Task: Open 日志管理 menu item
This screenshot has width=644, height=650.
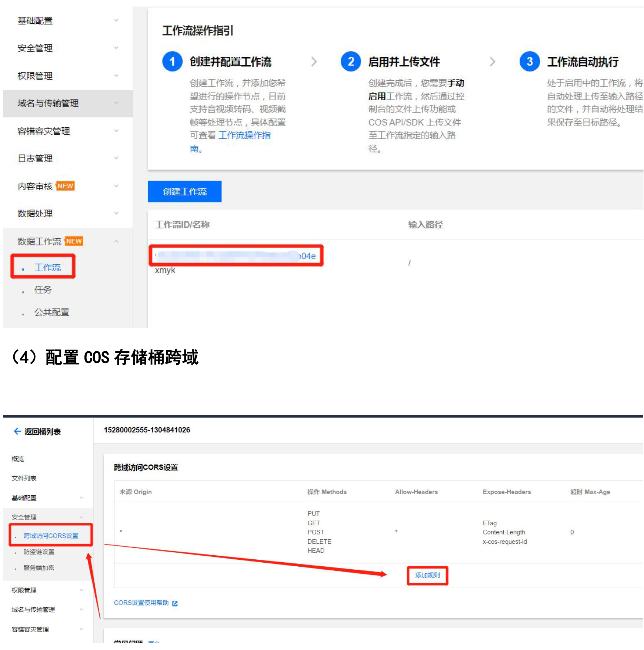Action: tap(35, 158)
